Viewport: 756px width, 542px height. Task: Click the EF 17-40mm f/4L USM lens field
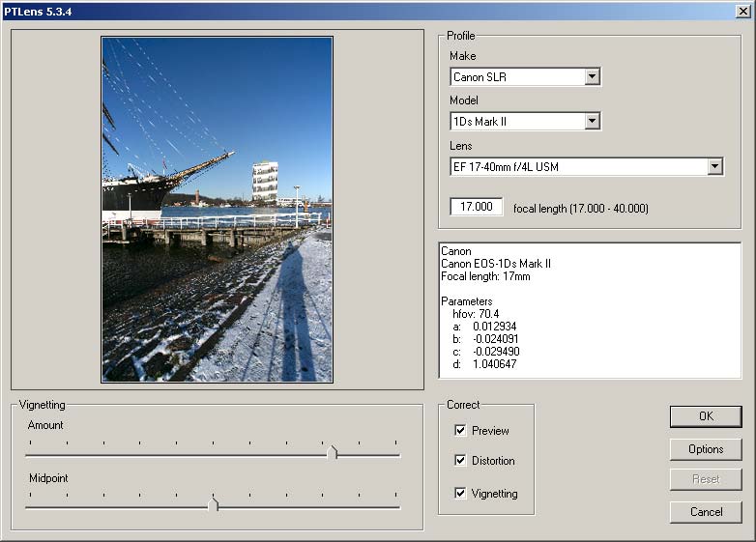(586, 167)
